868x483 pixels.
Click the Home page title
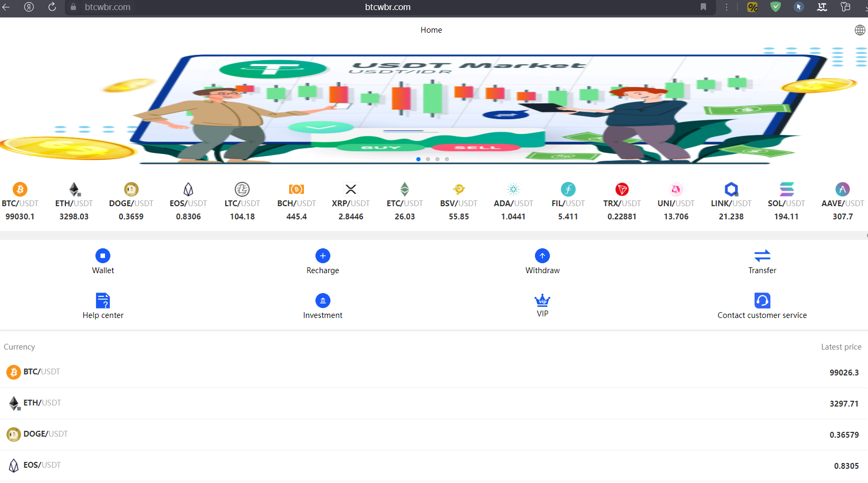click(x=431, y=30)
